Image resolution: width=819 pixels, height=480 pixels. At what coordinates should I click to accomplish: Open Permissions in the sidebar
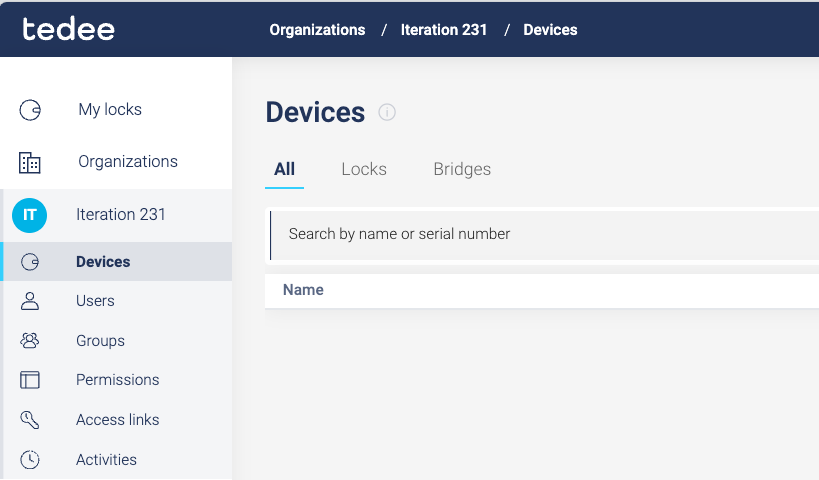coord(118,380)
